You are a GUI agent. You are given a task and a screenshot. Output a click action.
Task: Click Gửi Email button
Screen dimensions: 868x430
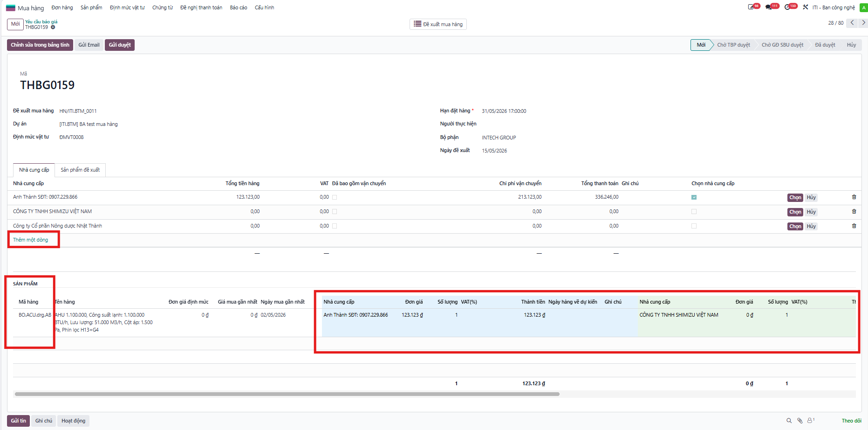[89, 45]
